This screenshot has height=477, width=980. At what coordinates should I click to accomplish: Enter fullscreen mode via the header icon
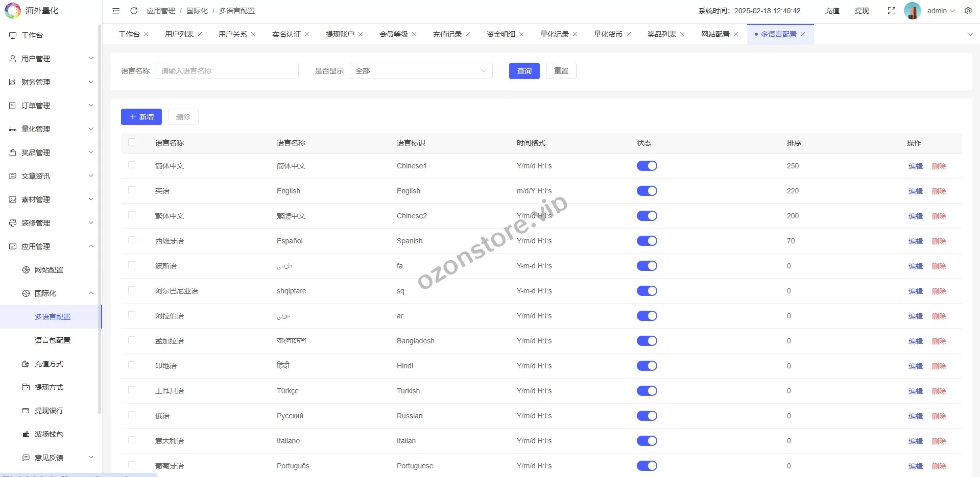[x=892, y=11]
